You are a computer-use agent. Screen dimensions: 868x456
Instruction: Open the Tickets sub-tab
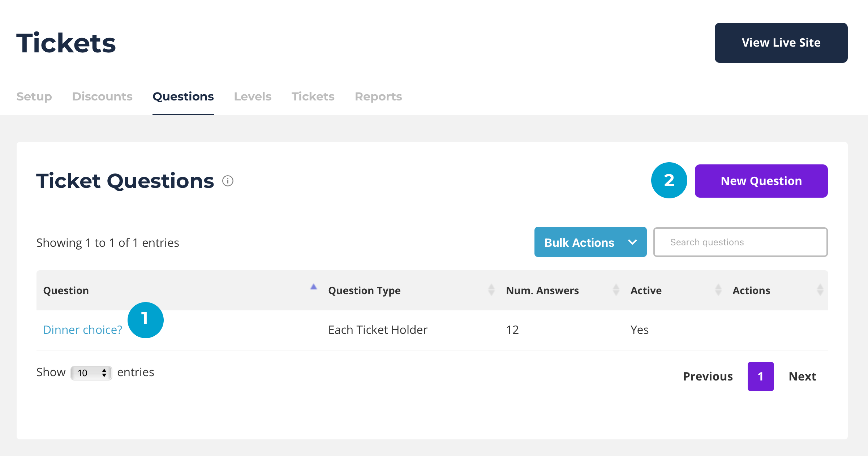point(313,96)
